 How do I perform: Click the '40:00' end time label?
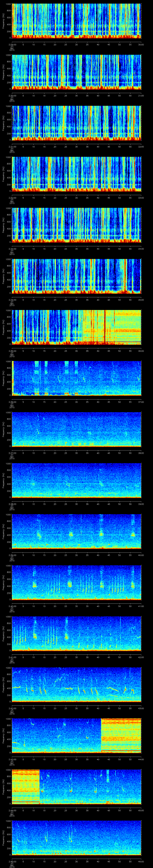point(141,555)
